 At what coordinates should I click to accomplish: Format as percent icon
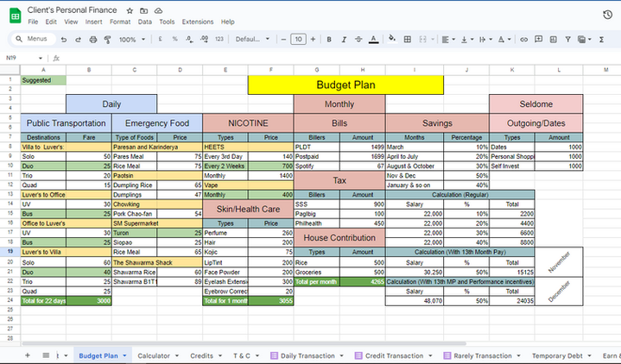[174, 39]
